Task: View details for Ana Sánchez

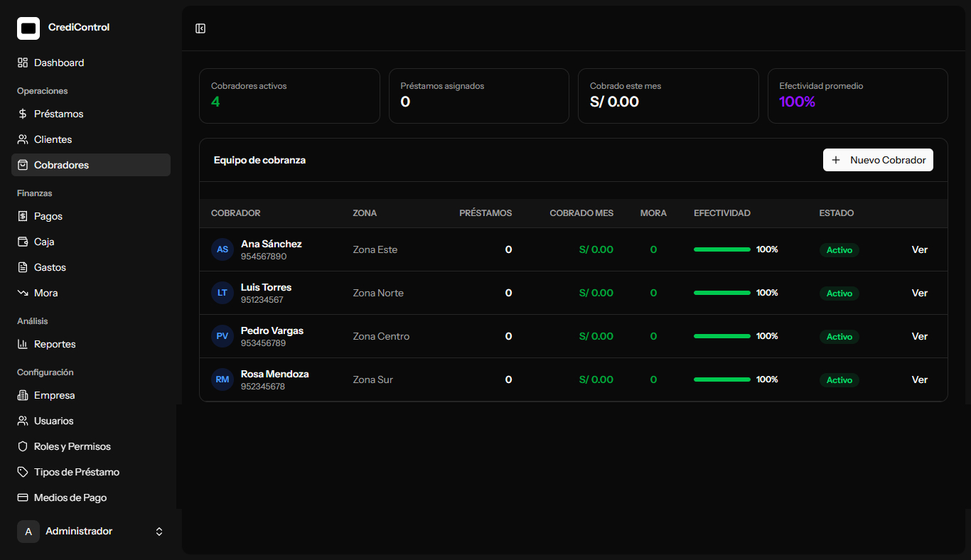Action: pyautogui.click(x=920, y=249)
